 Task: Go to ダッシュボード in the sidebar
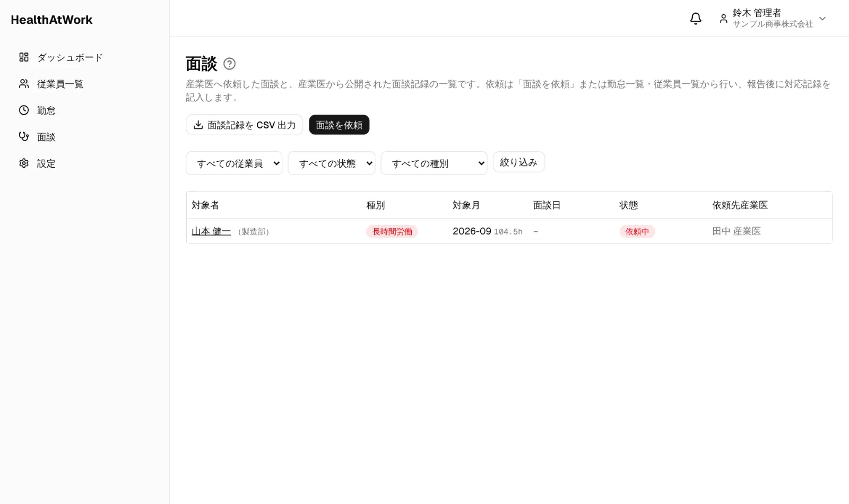click(70, 57)
